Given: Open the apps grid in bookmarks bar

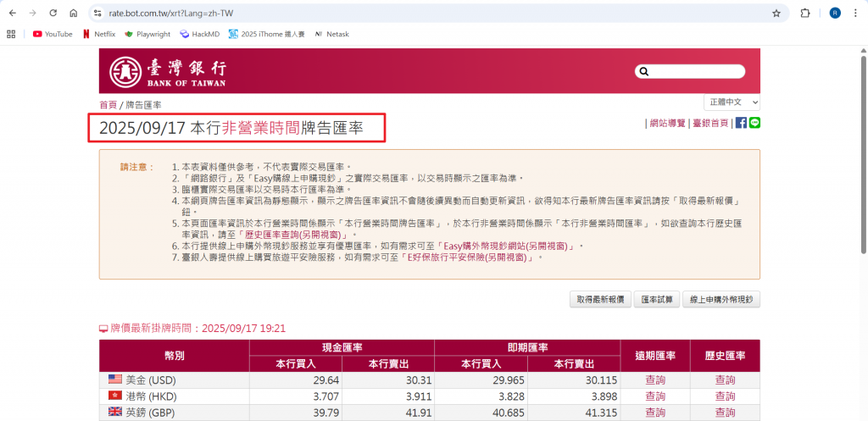Looking at the screenshot, I should click(x=10, y=34).
